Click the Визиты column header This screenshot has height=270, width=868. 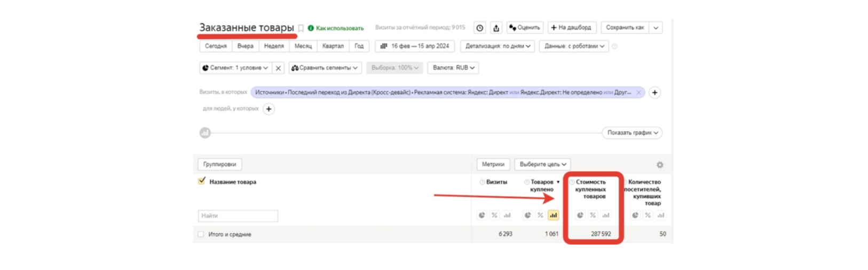coord(496,182)
